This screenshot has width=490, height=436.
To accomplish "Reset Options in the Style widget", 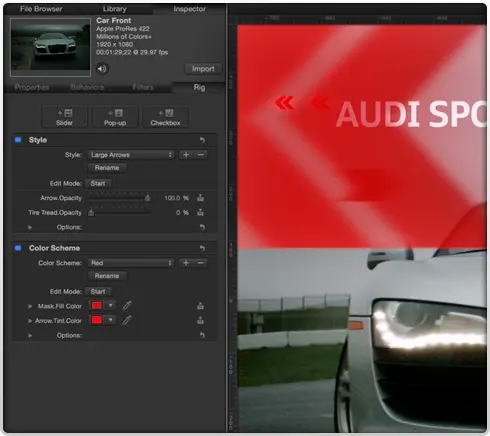I will [x=202, y=227].
